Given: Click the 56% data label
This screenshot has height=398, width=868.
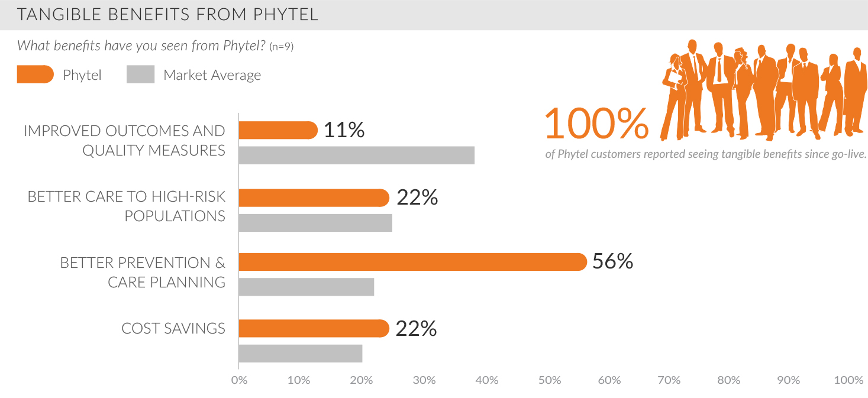Looking at the screenshot, I should click(x=612, y=261).
